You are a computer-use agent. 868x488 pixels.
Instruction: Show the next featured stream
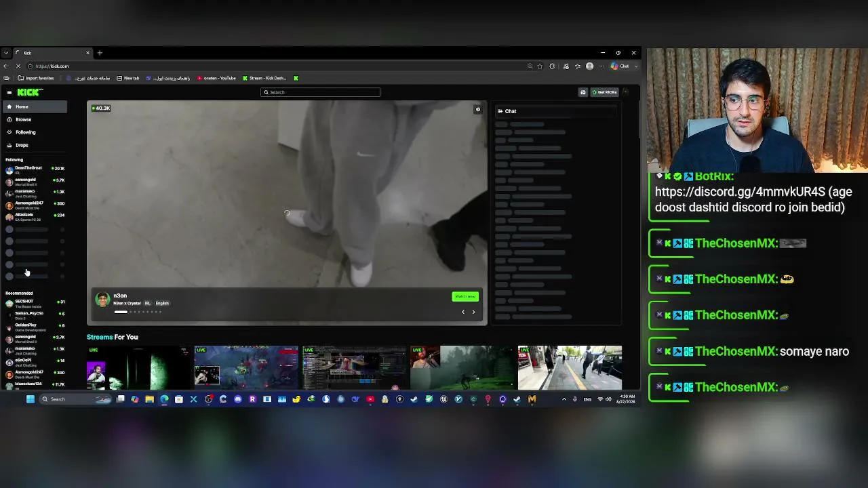tap(473, 312)
